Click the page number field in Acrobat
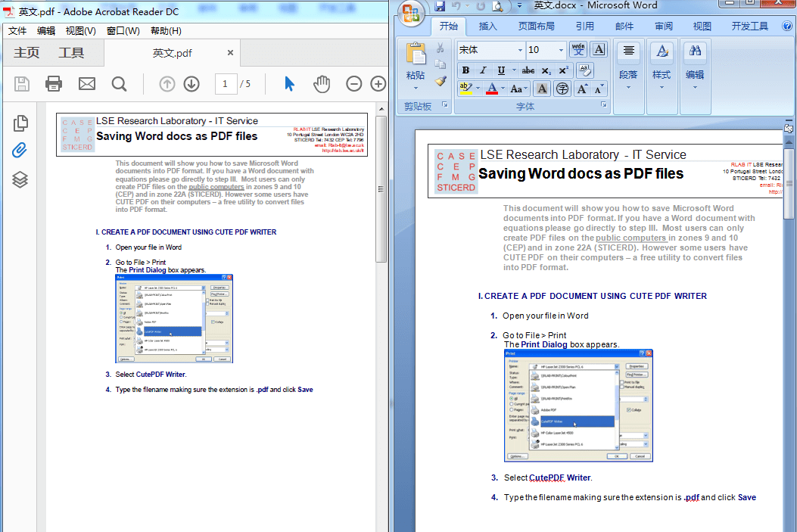The image size is (797, 532). (x=225, y=84)
